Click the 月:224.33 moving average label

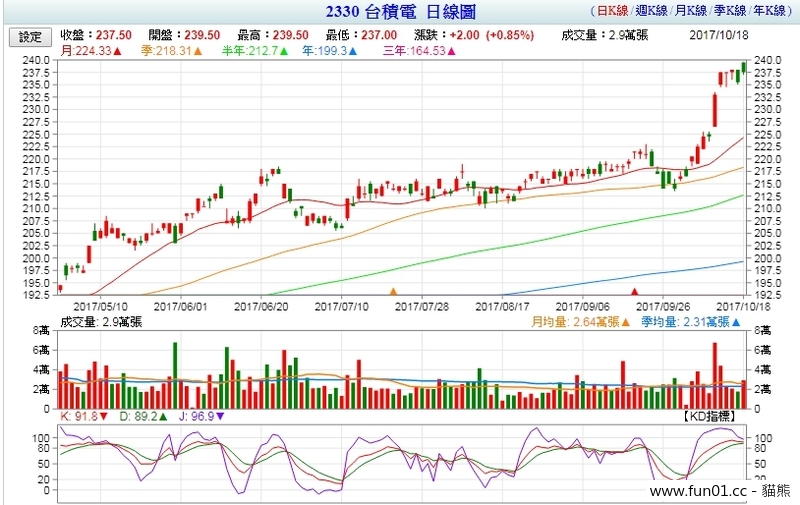coord(91,51)
